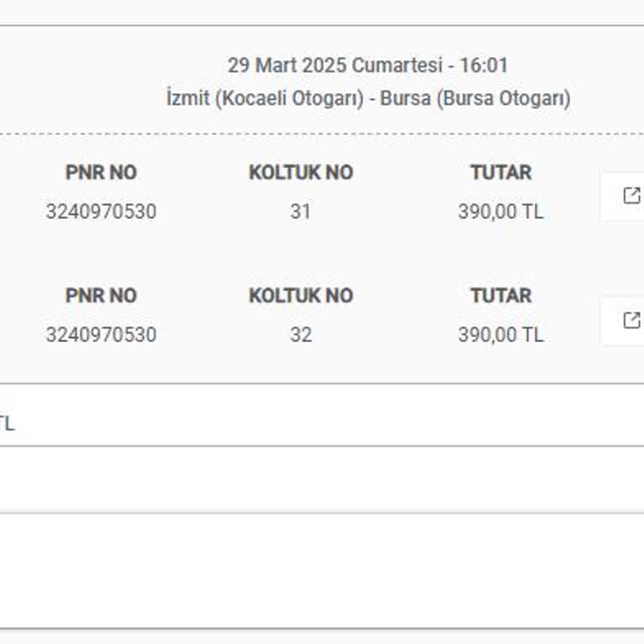Click the PNR number in seat 32's row
The height and width of the screenshot is (644, 644).
pos(101,335)
